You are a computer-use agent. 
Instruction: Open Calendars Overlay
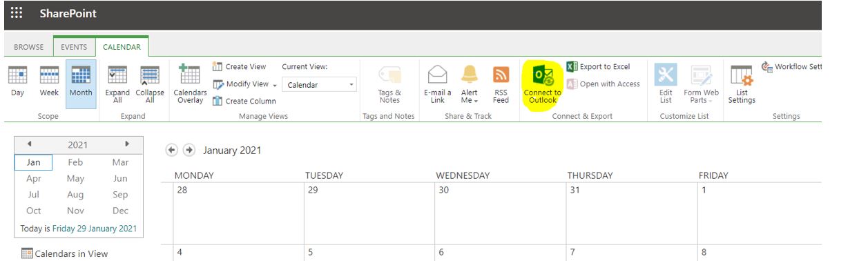pyautogui.click(x=190, y=84)
